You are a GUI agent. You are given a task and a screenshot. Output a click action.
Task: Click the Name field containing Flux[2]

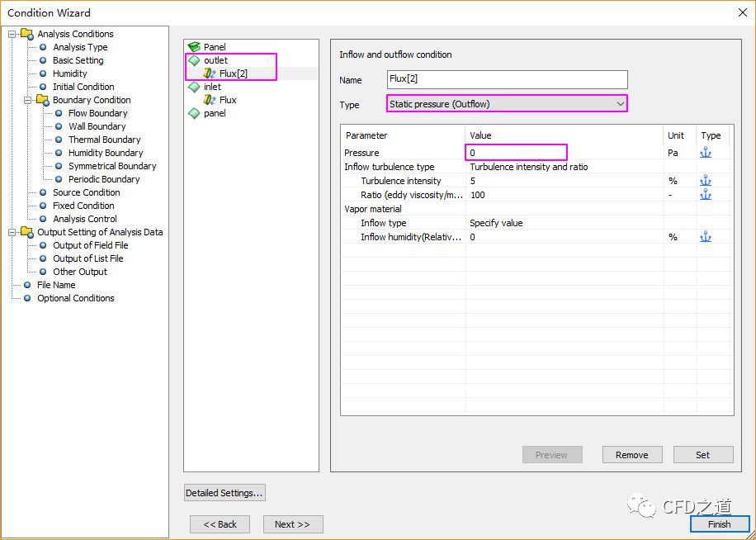tap(508, 79)
